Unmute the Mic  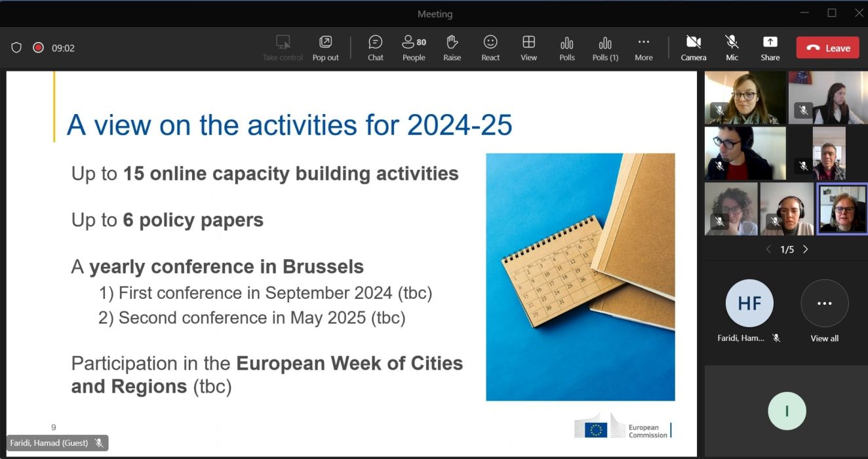tap(732, 48)
